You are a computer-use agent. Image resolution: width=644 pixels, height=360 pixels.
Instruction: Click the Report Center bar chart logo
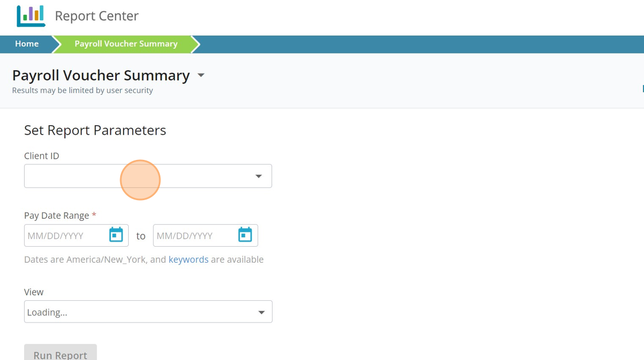[x=31, y=16]
